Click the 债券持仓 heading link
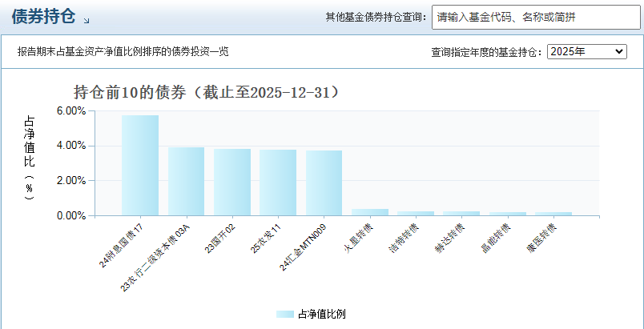Viewport: 644px width, 329px height. (x=43, y=17)
